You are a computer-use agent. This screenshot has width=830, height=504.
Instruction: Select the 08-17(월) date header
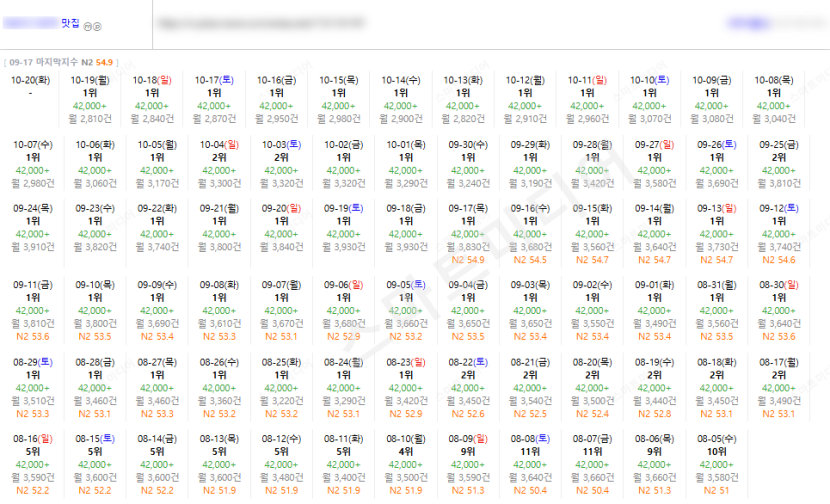tap(779, 363)
